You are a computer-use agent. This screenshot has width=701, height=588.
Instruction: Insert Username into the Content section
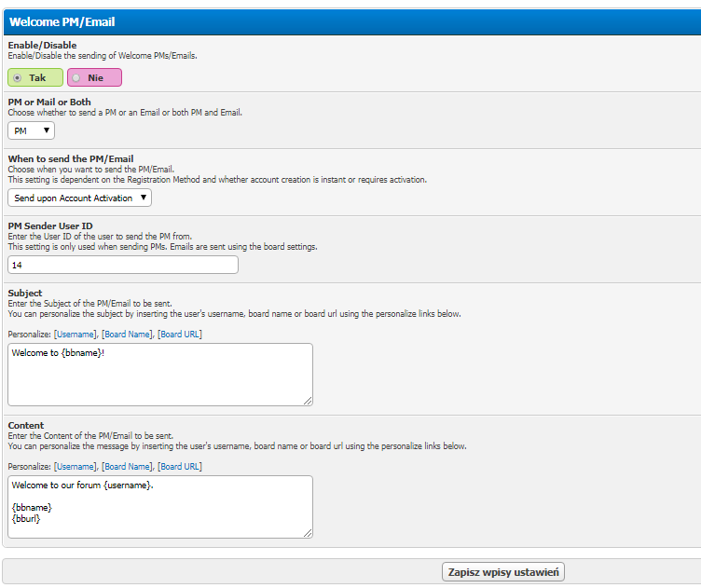pyautogui.click(x=75, y=467)
